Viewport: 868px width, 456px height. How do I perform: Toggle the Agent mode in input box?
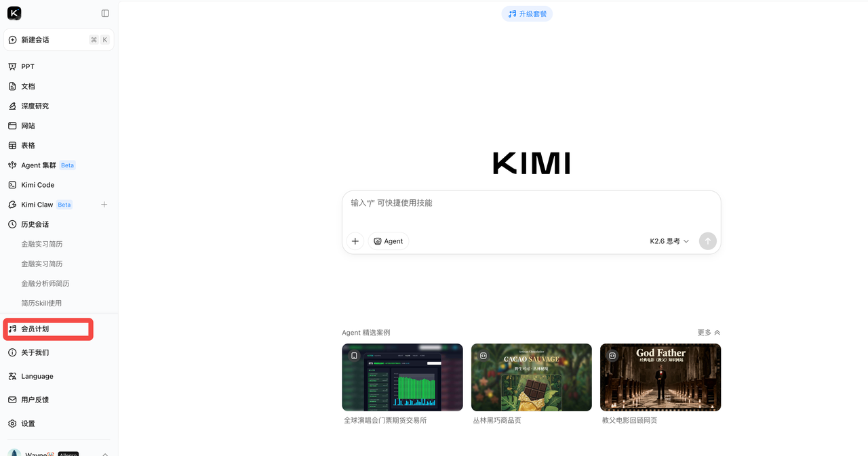(388, 241)
